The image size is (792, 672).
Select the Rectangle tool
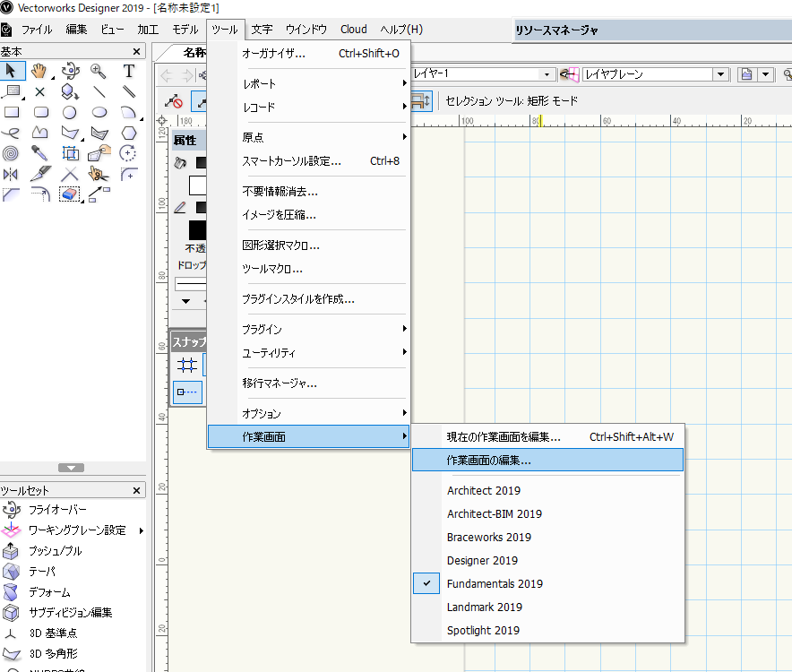(11, 112)
